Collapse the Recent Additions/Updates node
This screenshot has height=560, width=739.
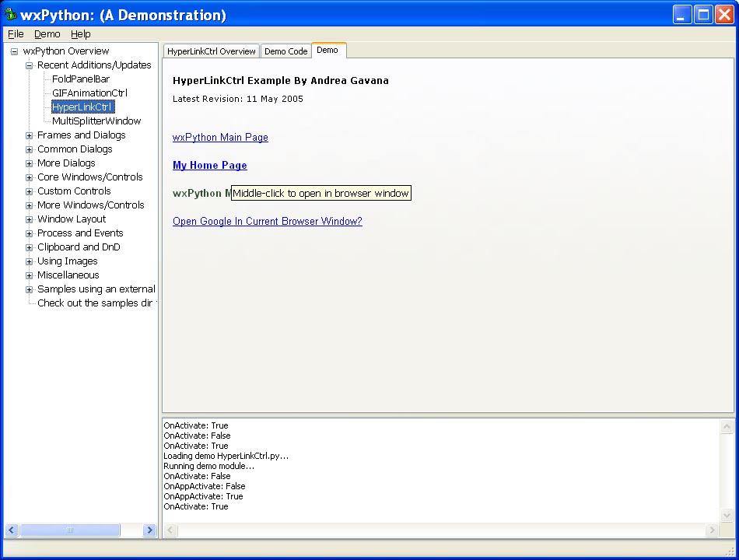point(30,65)
